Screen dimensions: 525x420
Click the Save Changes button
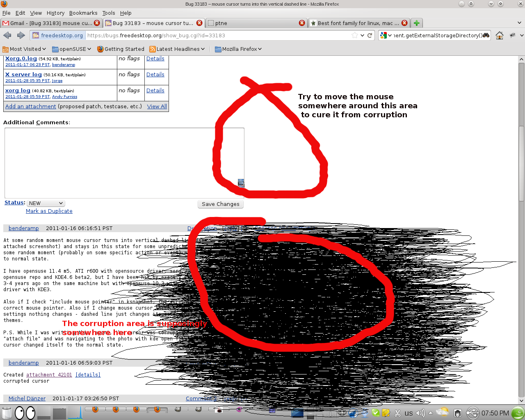tap(220, 204)
